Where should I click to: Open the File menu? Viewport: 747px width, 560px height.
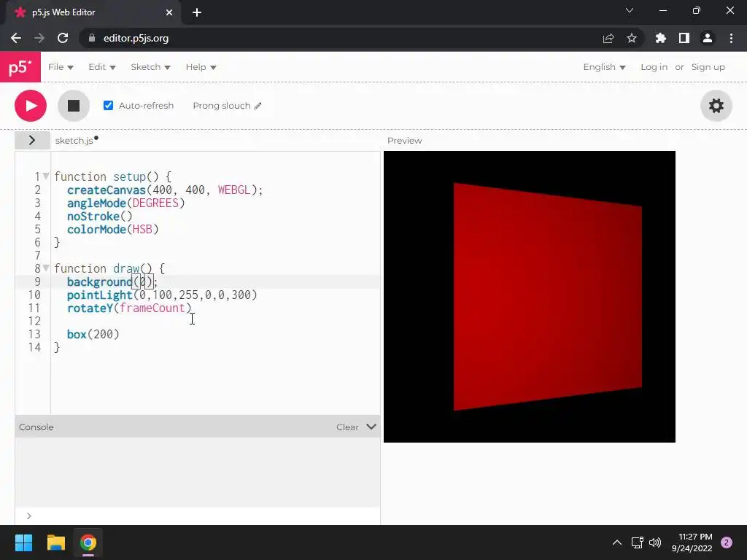pos(61,67)
